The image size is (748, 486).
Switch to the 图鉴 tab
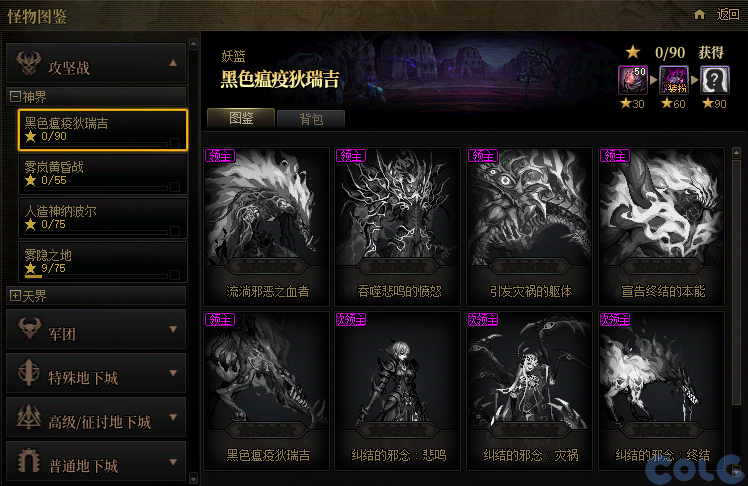[x=241, y=118]
